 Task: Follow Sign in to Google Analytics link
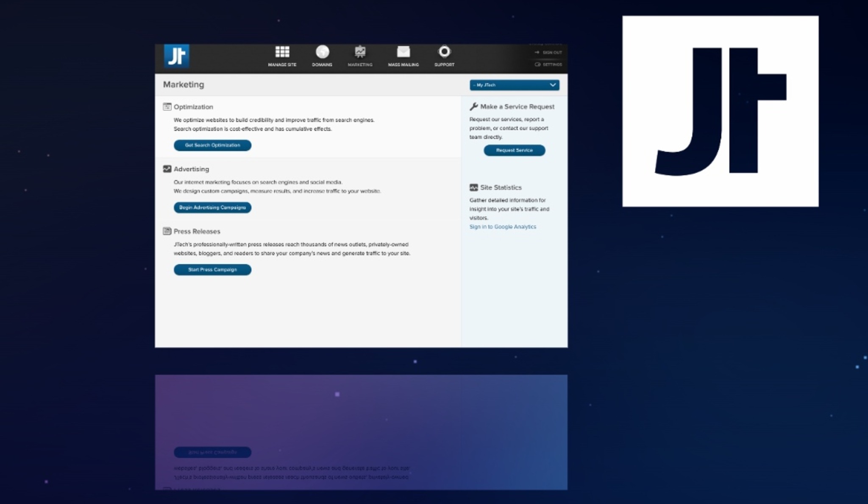[502, 227]
